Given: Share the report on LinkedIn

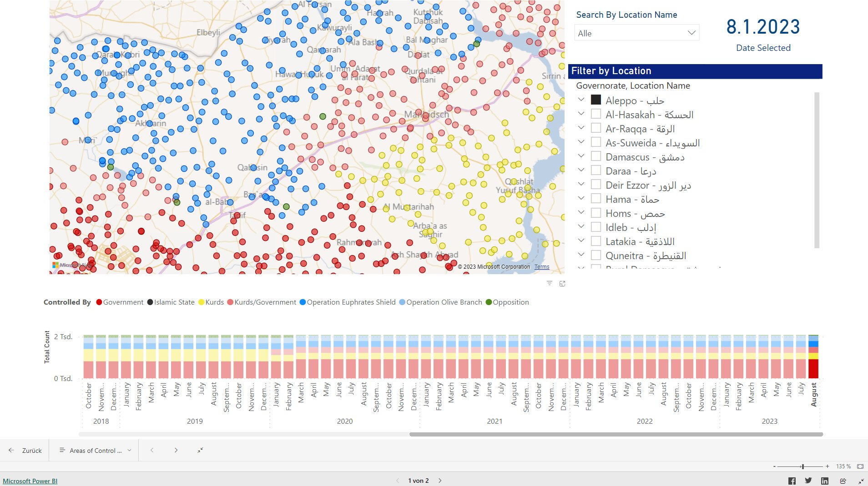Looking at the screenshot, I should pos(824,481).
